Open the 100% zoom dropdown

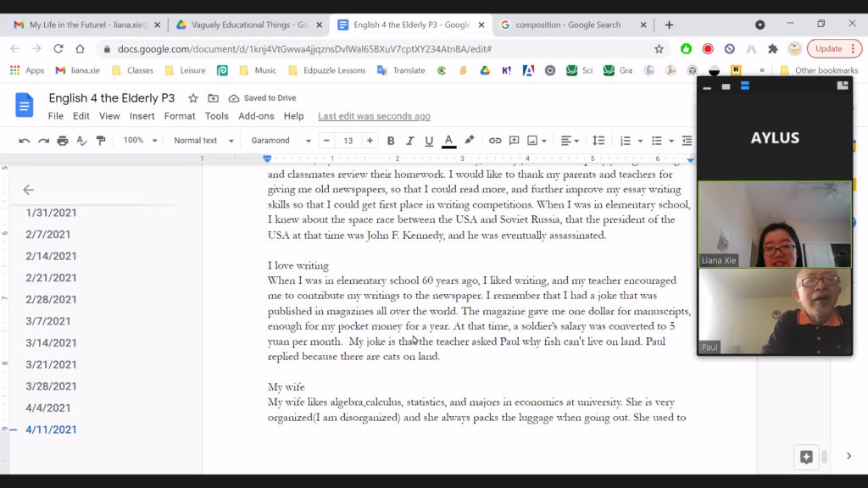tap(140, 141)
